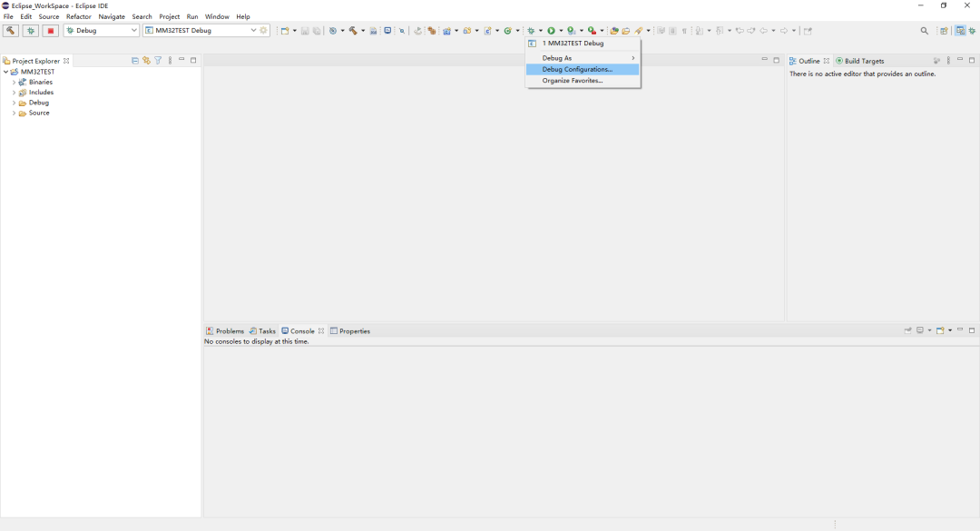
Task: Choose 'Debug Configurations...' menu entry
Action: tap(583, 69)
